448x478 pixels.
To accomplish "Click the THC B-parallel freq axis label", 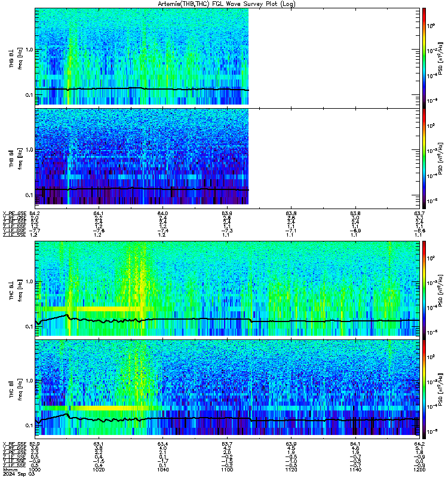I will pos(20,390).
